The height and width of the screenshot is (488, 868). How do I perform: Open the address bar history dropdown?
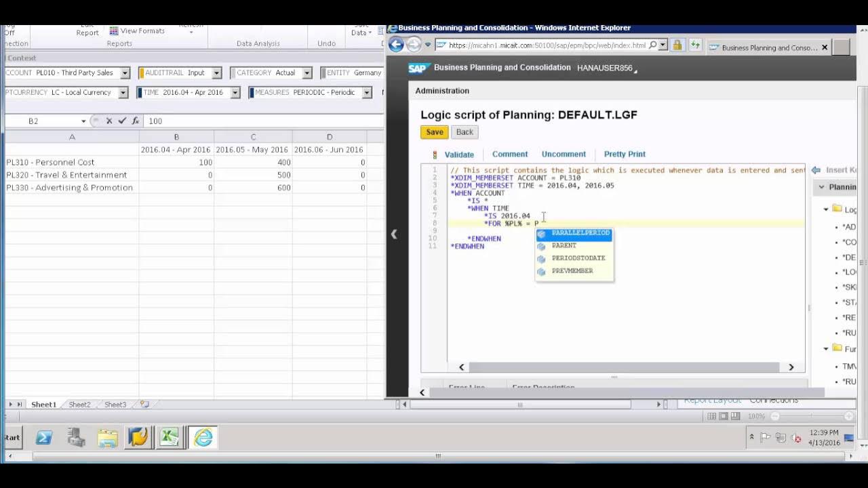point(663,45)
